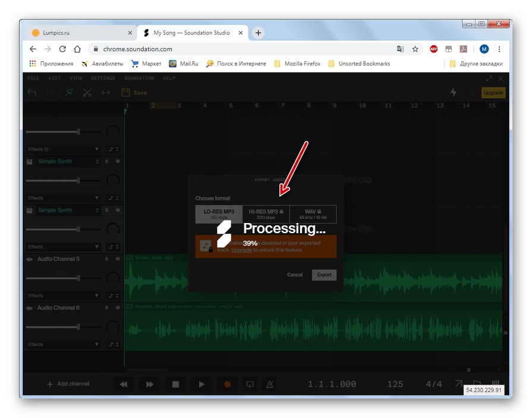Screen dimensions: 532x418
Task: Select the pointer arrow tool
Action: pyautogui.click(x=69, y=92)
